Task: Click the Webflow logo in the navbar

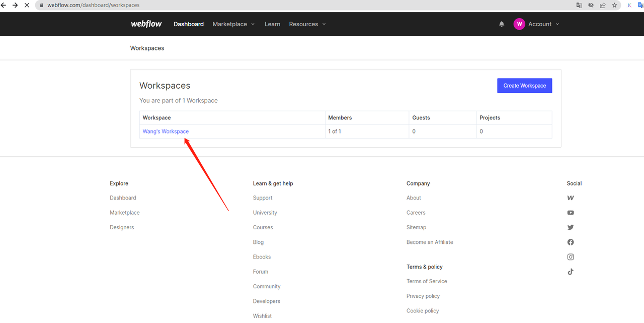Action: 146,24
